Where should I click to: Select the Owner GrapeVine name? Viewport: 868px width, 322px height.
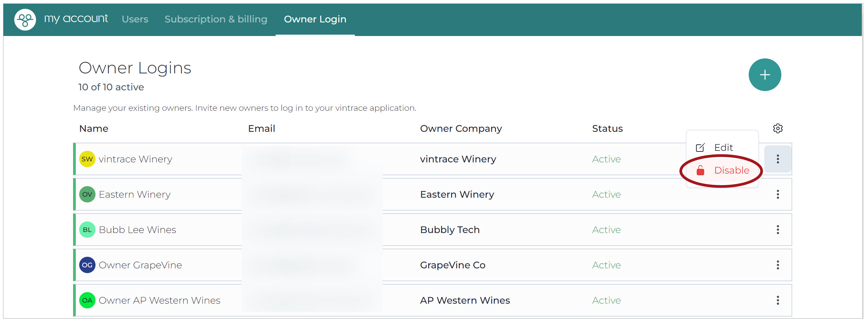pyautogui.click(x=140, y=265)
